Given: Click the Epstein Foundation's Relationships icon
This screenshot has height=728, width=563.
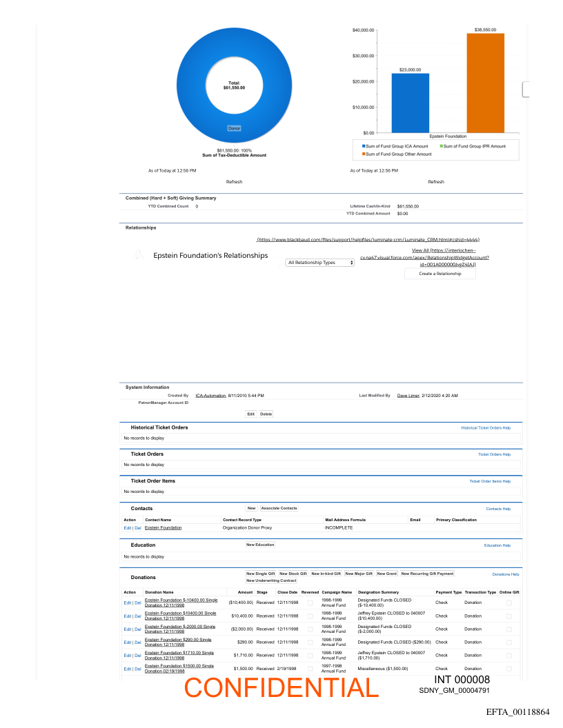Looking at the screenshot, I should coord(139,255).
